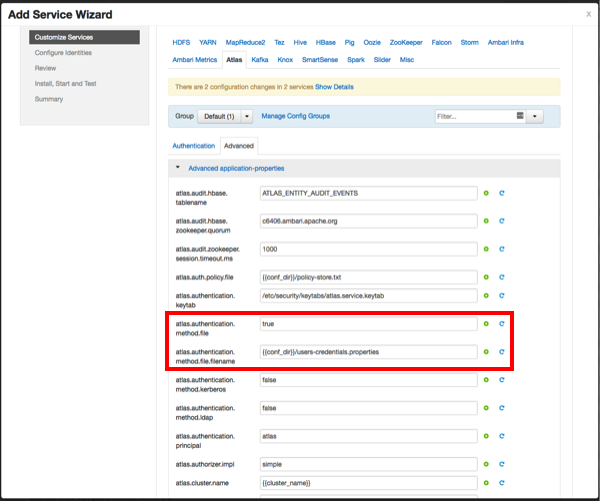Click blue undo icon for atlas.authentication.method.file.filename
Viewport: 600px width, 501px height.
click(501, 351)
